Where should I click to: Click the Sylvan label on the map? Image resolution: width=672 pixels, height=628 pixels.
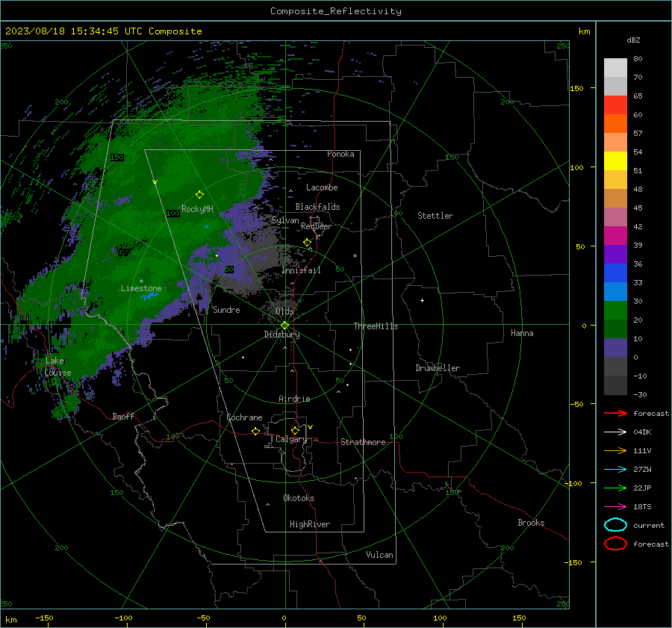click(x=285, y=220)
